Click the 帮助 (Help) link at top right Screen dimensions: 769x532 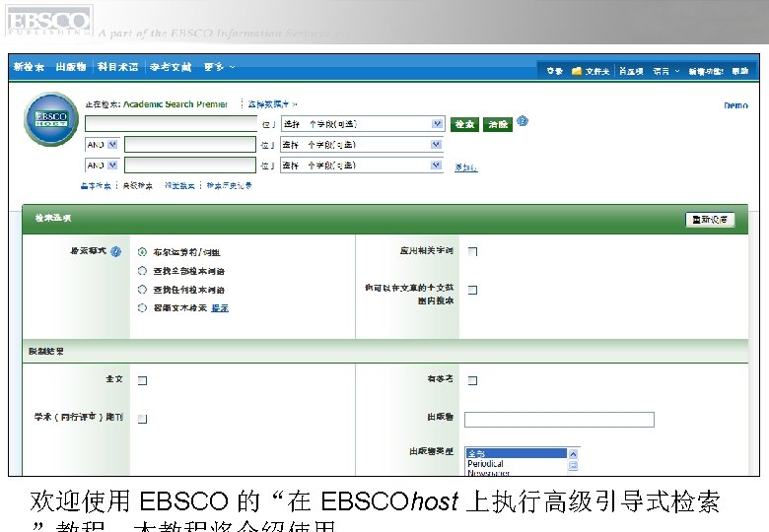point(740,71)
